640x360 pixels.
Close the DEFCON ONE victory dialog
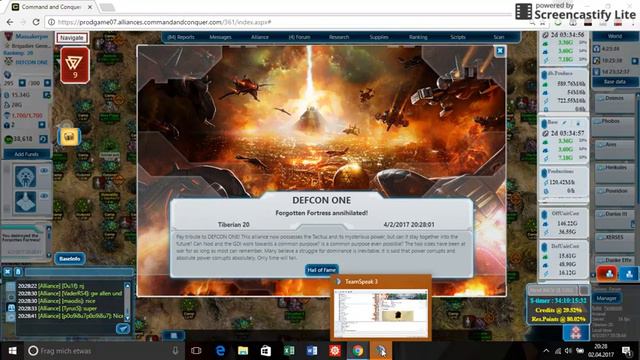[x=500, y=51]
